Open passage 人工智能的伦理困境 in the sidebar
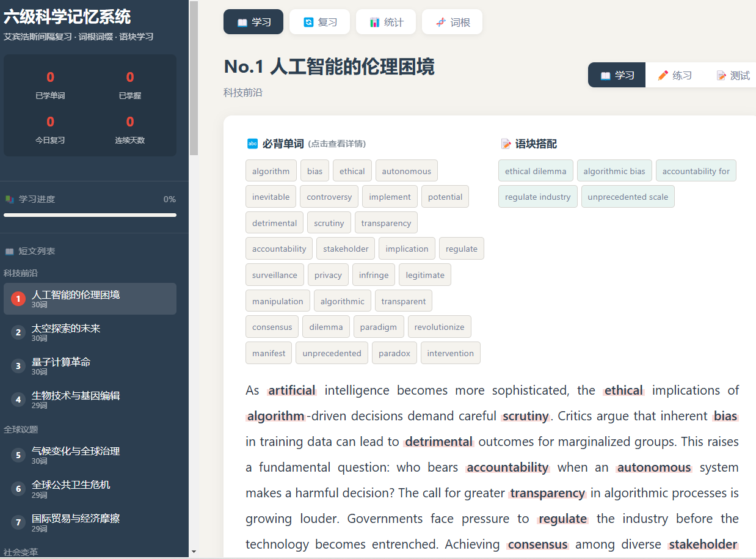Viewport: 756px width, 559px height. 90,299
